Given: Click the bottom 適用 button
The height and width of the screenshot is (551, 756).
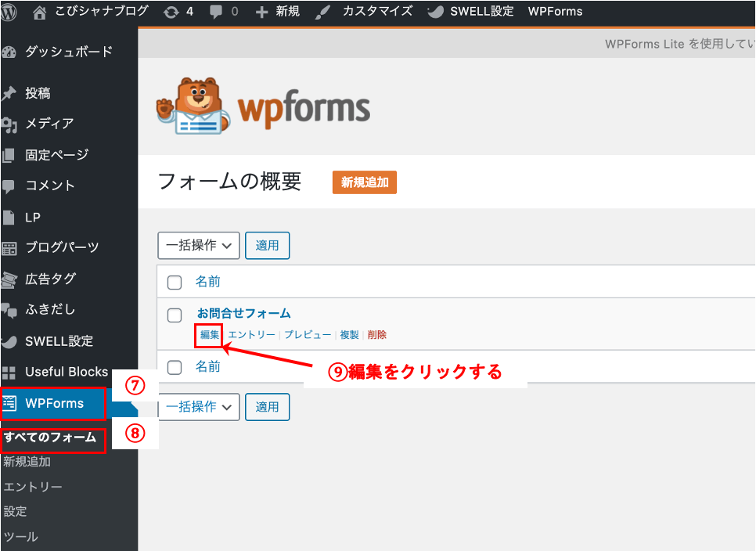Looking at the screenshot, I should tap(267, 407).
